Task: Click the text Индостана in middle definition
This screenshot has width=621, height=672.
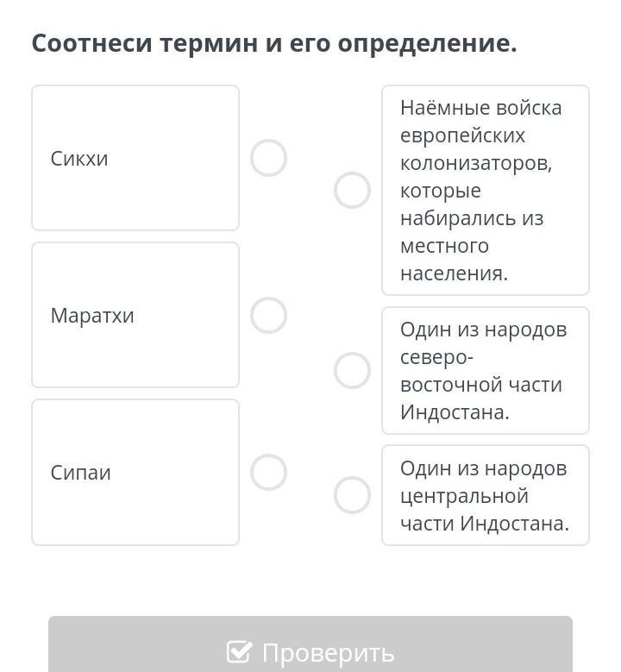Action: tap(455, 412)
